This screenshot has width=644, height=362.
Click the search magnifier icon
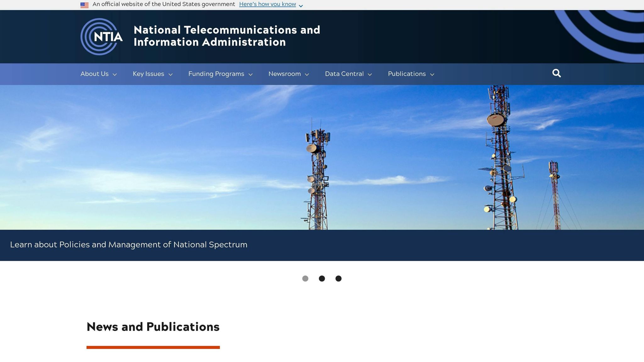point(557,73)
